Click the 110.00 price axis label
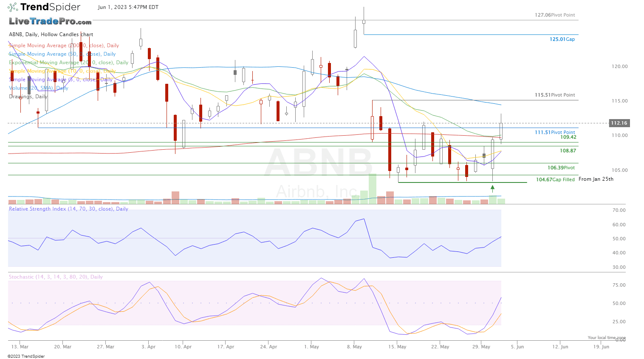Viewport: 644px width, 359px height. click(619, 135)
